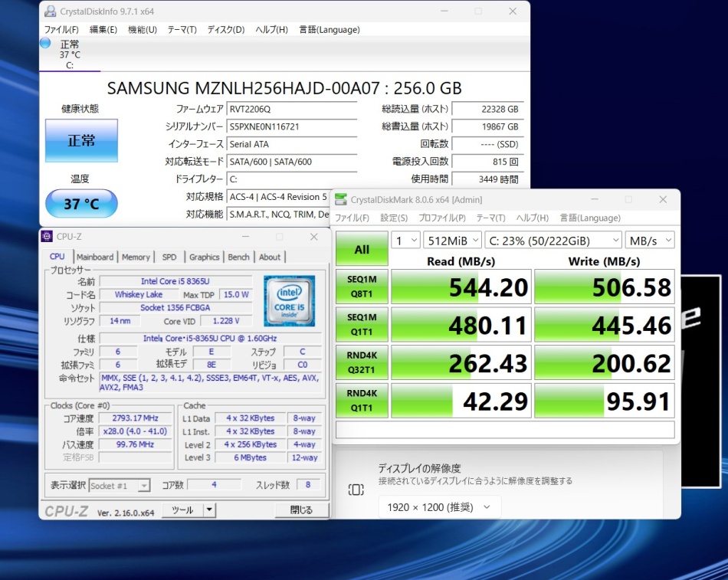
Task: Open the C: 23% drive selection dropdown
Action: 553,241
